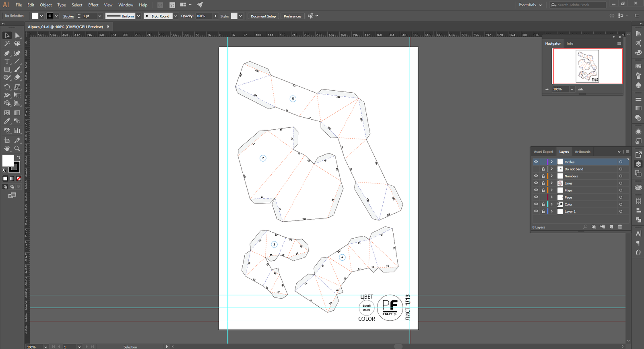This screenshot has width=644, height=349.
Task: Click the Search Adobe Stock field
Action: coord(578,5)
